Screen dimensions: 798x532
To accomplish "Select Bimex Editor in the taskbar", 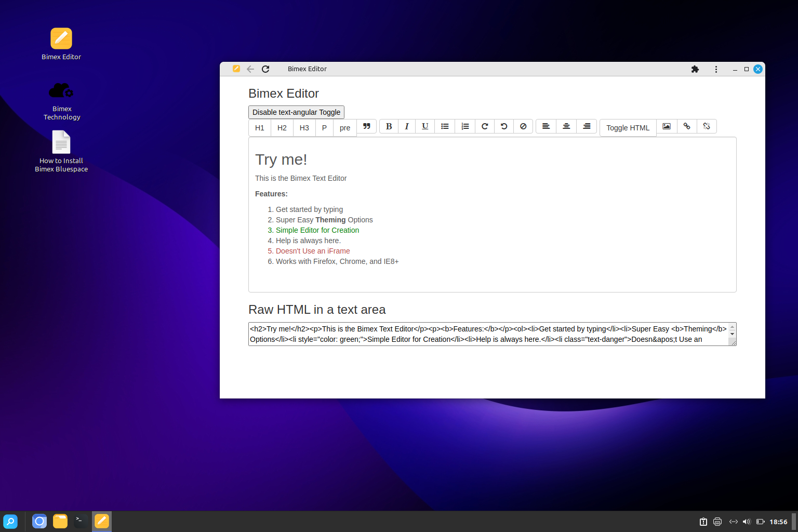I will (x=102, y=521).
